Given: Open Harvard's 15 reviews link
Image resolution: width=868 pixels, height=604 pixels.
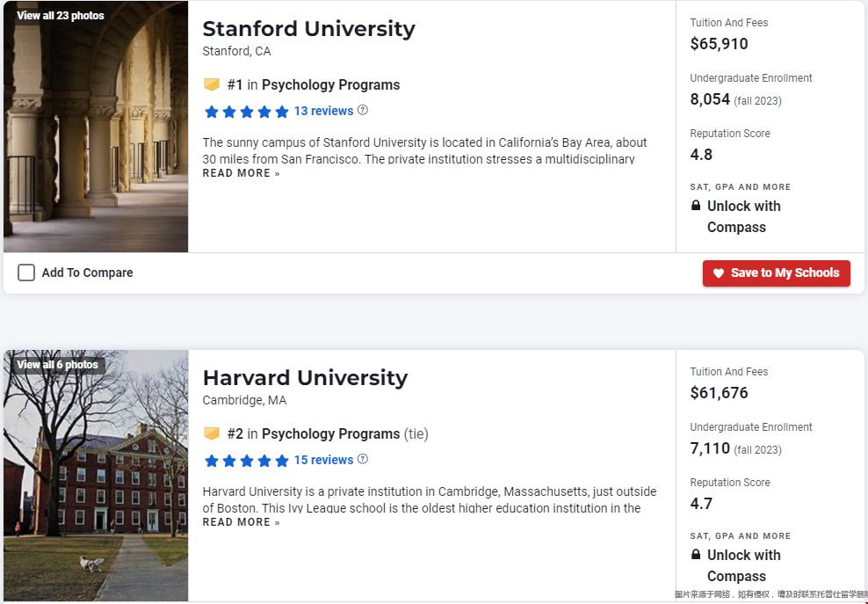Looking at the screenshot, I should 323,460.
